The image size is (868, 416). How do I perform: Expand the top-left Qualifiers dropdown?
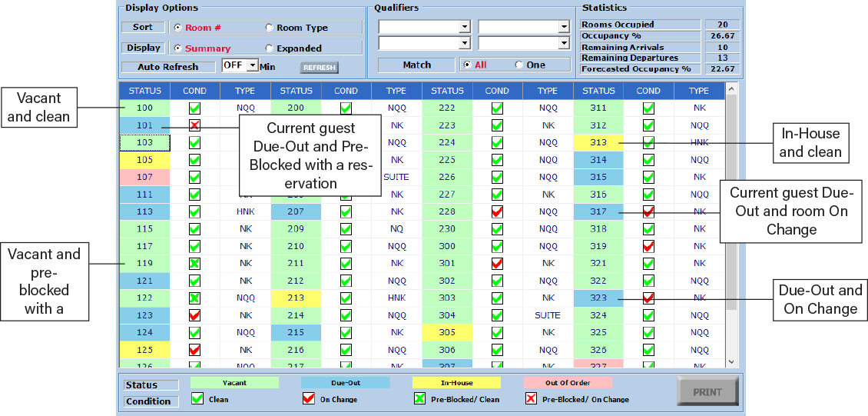[464, 26]
